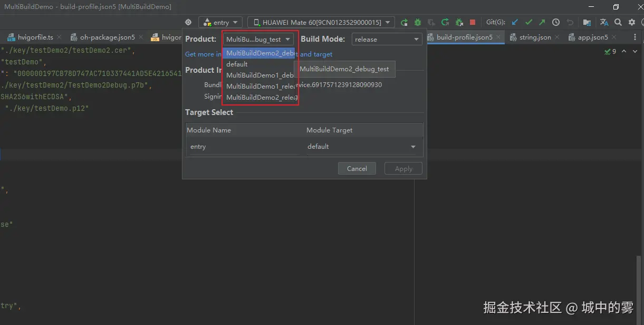Screen dimensions: 644x325
Task: Choose default in the product list
Action: click(x=258, y=64)
